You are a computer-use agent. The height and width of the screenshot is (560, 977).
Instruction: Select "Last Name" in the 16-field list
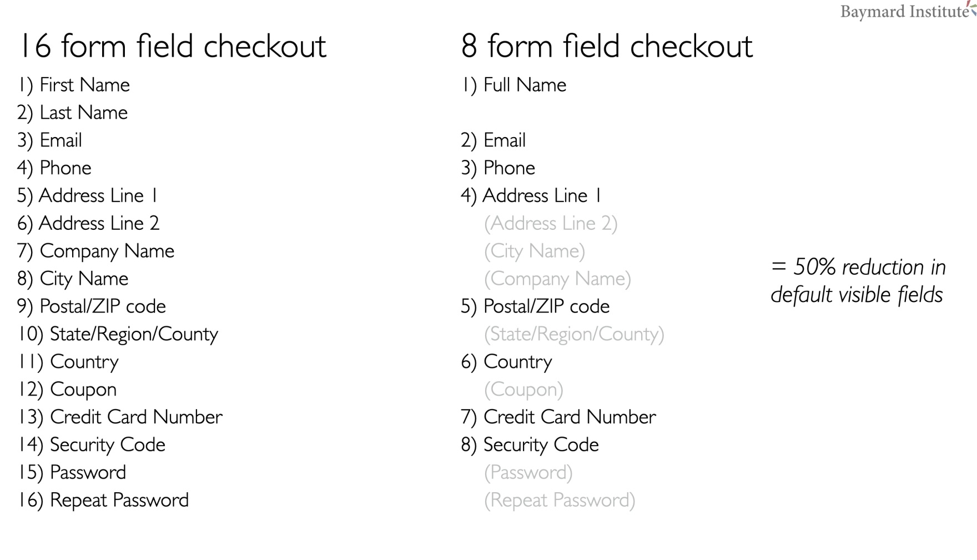coord(83,113)
